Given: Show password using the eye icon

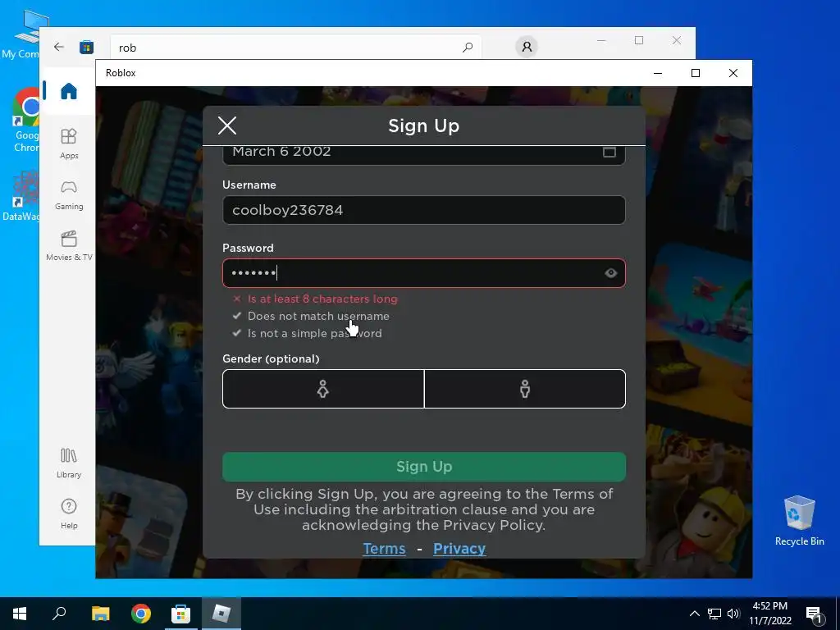Looking at the screenshot, I should click(610, 273).
